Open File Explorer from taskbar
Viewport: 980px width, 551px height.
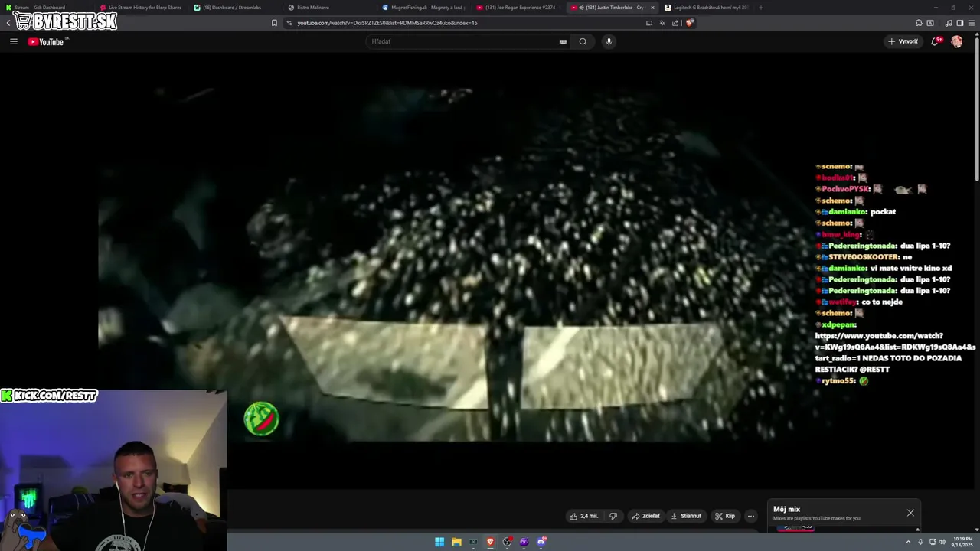click(x=456, y=542)
